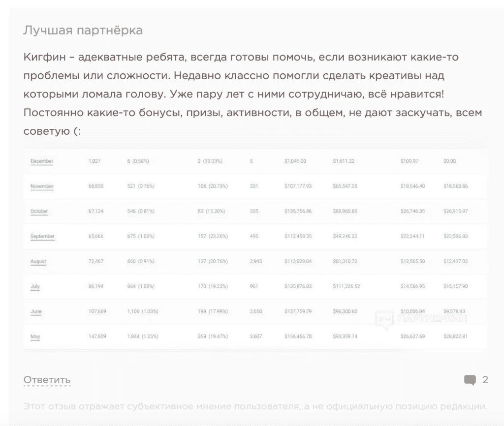The image size is (504, 426).
Task: Click the amount $1,611.22
Action: pyautogui.click(x=344, y=161)
